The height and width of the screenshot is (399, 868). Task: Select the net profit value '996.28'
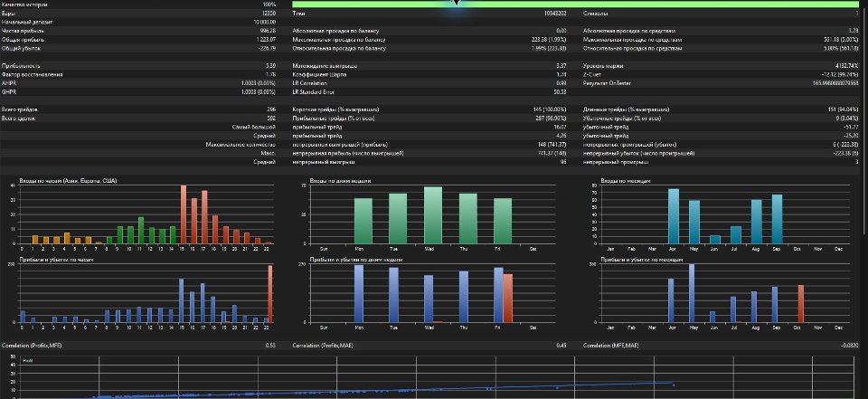point(268,31)
